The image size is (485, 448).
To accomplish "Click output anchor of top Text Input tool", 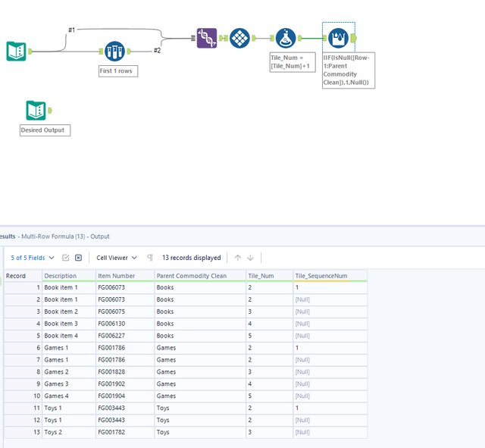I will click(30, 51).
